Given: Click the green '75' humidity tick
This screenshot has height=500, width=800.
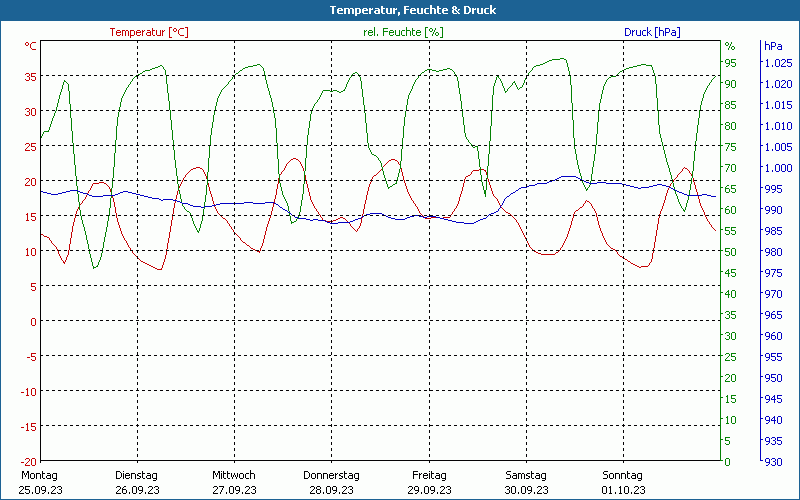Looking at the screenshot, I should [x=731, y=147].
